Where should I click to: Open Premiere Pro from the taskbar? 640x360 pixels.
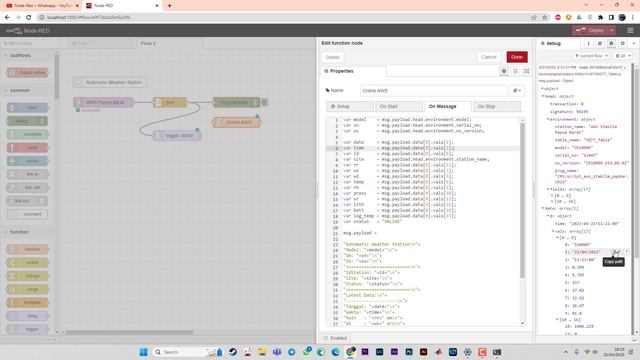pos(365,352)
